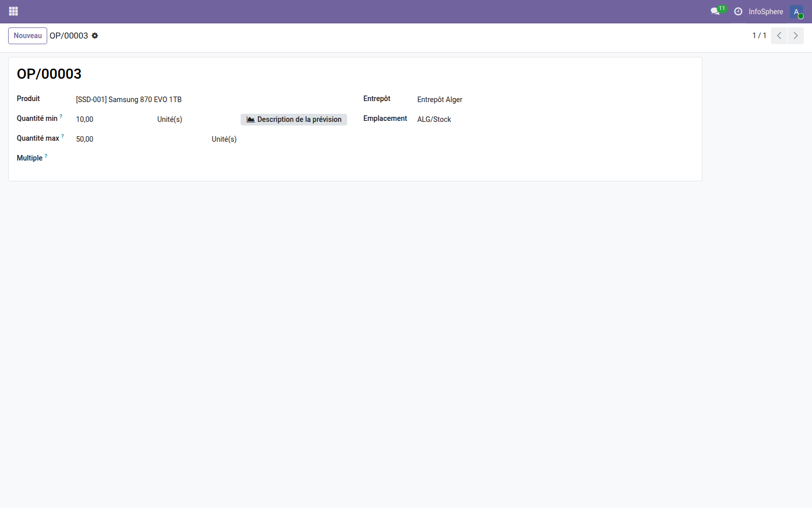Show help tooltip for Quantité max

pos(62,136)
